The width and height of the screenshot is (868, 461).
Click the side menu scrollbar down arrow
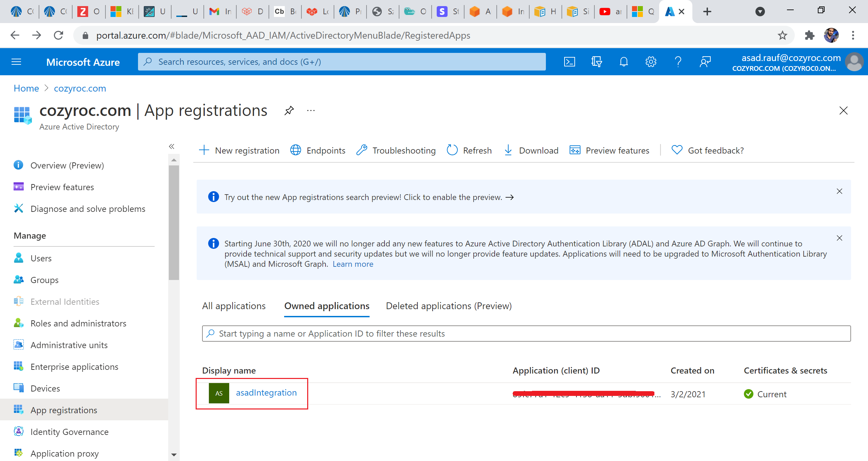click(x=174, y=455)
